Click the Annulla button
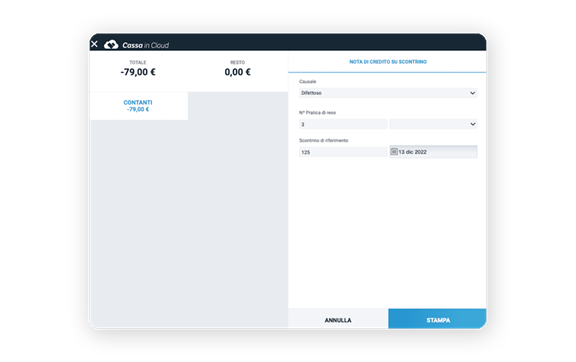The height and width of the screenshot is (362, 576). coord(338,320)
